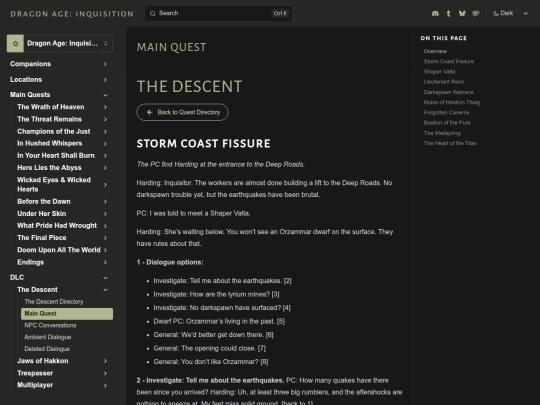This screenshot has height=405, width=540.
Task: Open Doom Upon All The World entry
Action: (x=59, y=250)
